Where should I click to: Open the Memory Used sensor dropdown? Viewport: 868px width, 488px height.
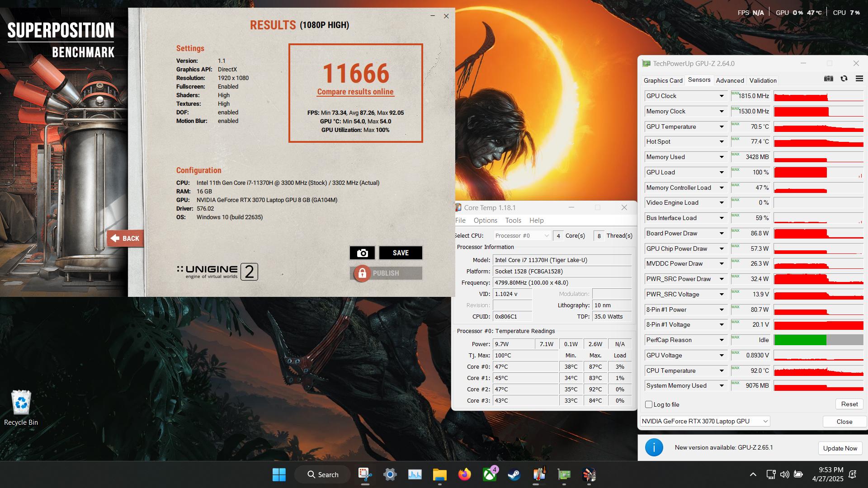(722, 157)
